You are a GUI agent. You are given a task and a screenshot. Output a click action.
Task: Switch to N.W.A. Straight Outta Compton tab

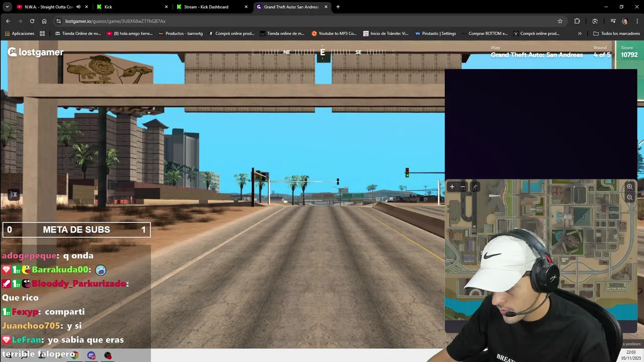click(x=48, y=7)
